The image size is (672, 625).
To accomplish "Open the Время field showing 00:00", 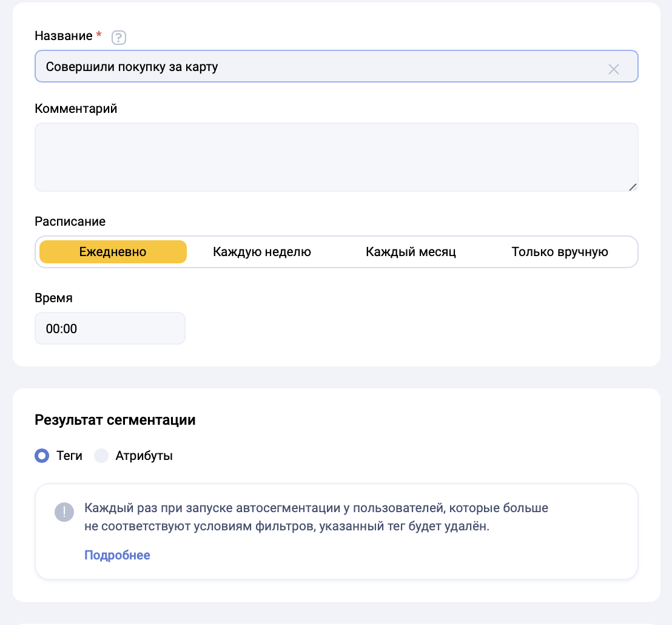I will (x=110, y=329).
